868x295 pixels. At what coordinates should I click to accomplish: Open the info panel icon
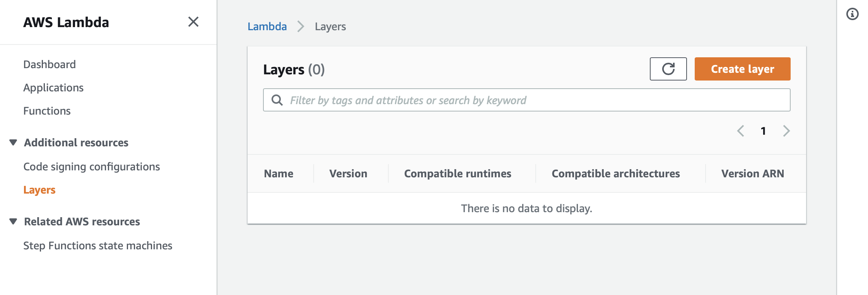coord(852,14)
